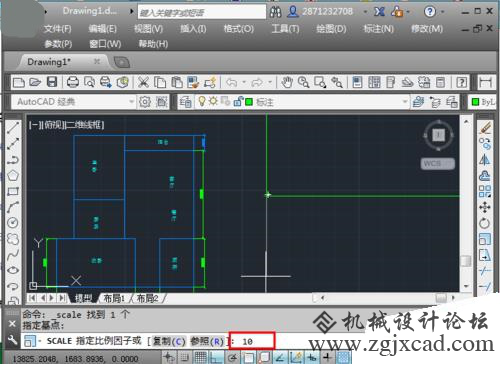
Task: Open the WCS coordinate system dropdown
Action: (x=438, y=164)
